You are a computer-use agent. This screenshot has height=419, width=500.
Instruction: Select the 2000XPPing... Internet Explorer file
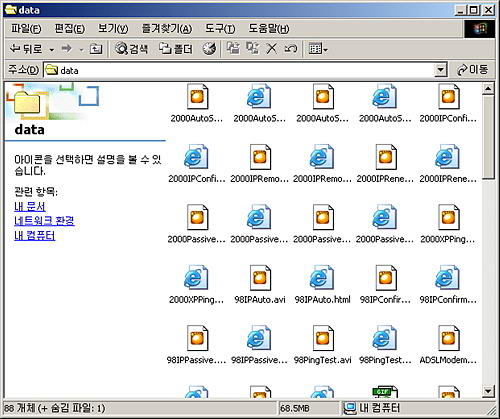point(197,285)
